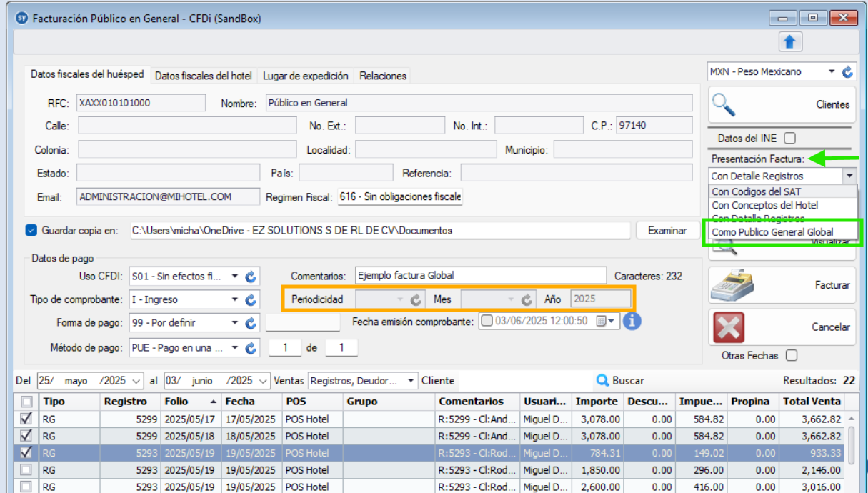Choose Con Codigos del SAT option

(782, 191)
